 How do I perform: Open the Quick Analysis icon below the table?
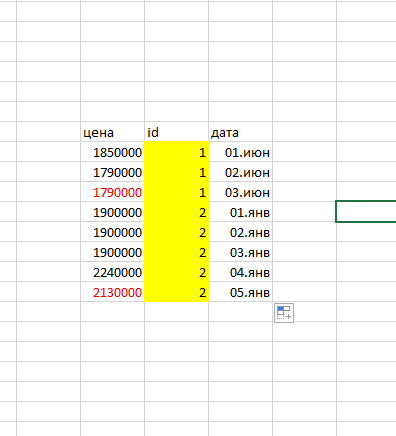[284, 313]
